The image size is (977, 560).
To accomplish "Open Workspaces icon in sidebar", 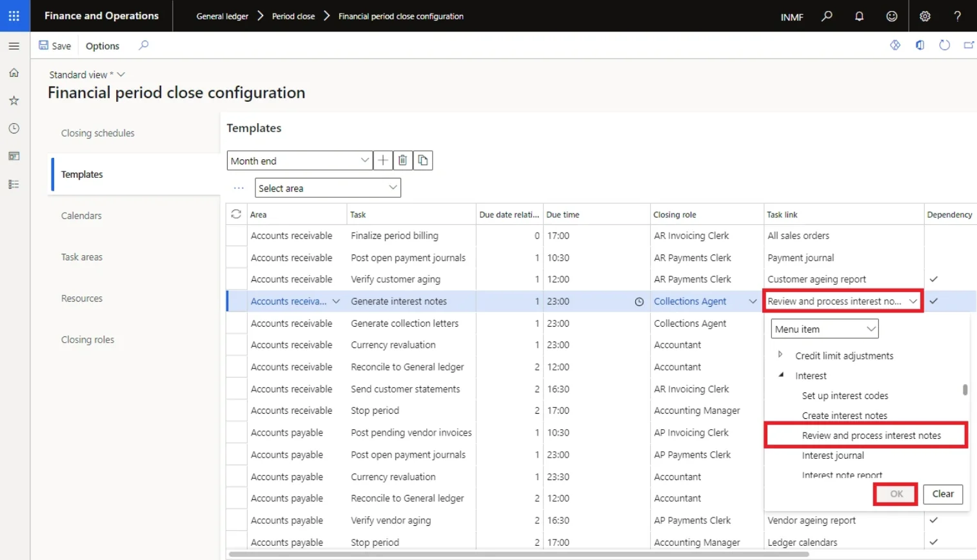I will [x=14, y=156].
